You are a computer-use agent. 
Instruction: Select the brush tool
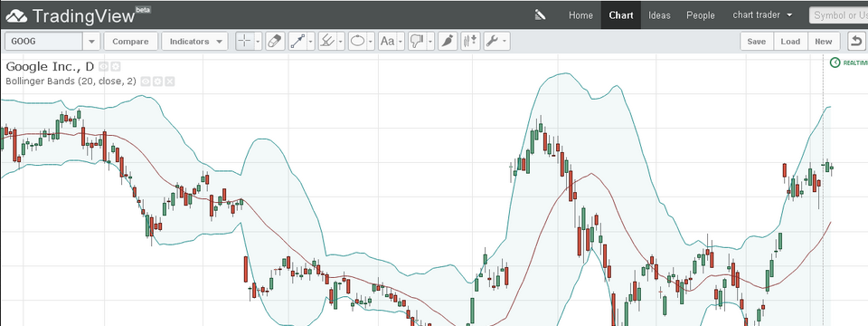(x=448, y=42)
